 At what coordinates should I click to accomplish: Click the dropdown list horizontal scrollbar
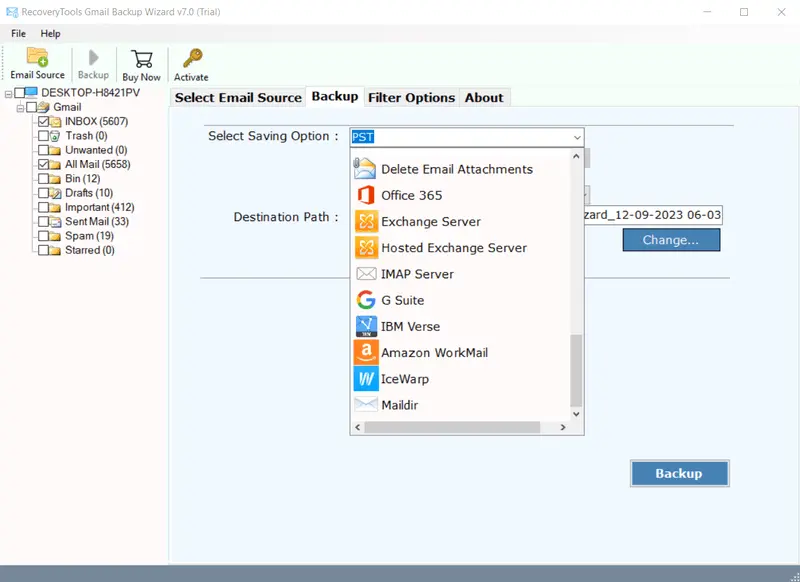462,427
